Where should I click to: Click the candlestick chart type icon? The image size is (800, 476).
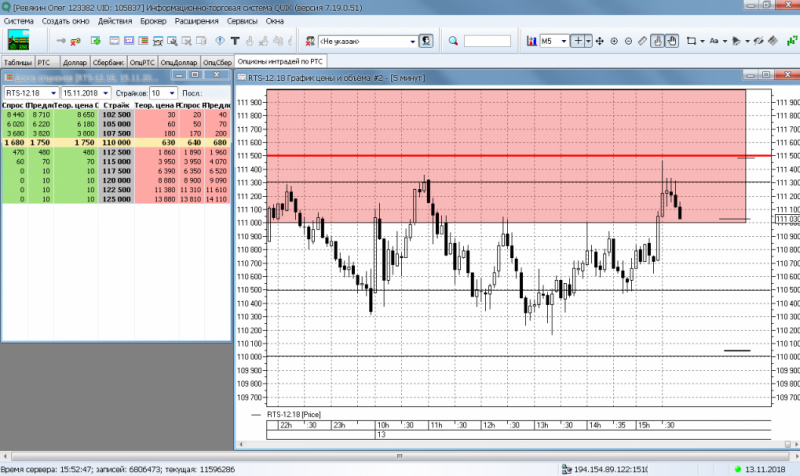click(x=531, y=41)
